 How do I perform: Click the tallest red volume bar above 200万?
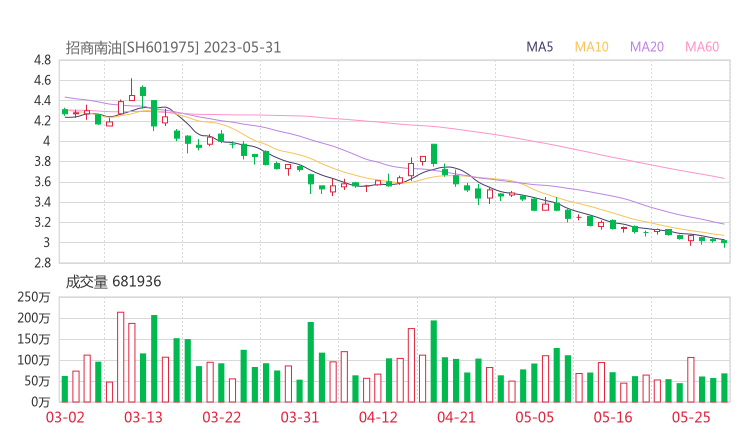120,357
